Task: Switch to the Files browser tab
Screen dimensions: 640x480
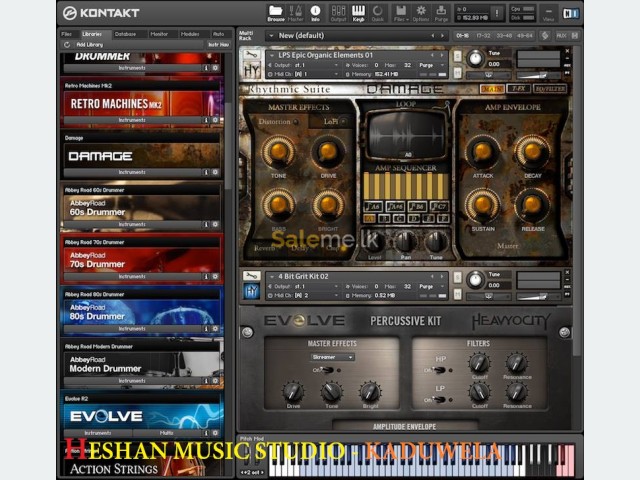Action: point(67,34)
